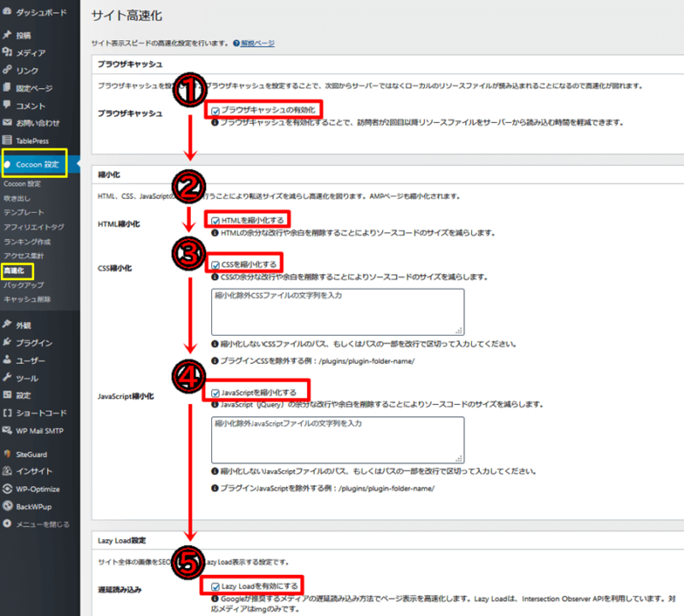Click the BackWPup menu label

[33, 507]
